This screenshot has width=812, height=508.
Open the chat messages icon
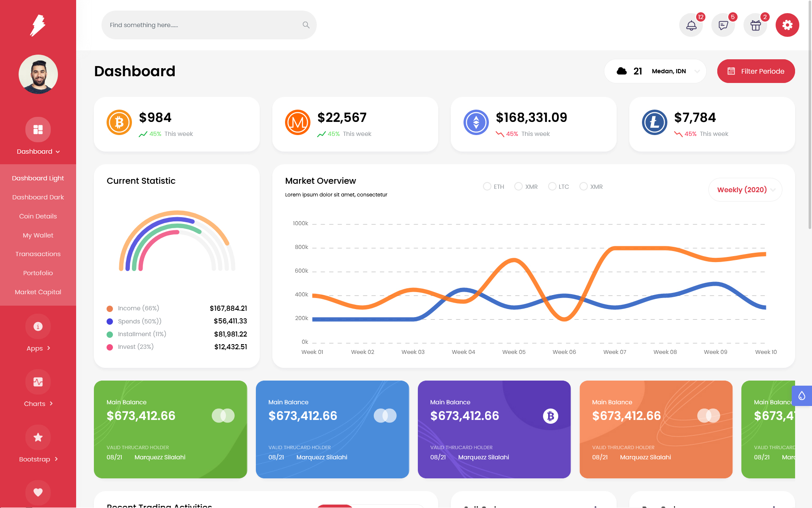click(723, 25)
